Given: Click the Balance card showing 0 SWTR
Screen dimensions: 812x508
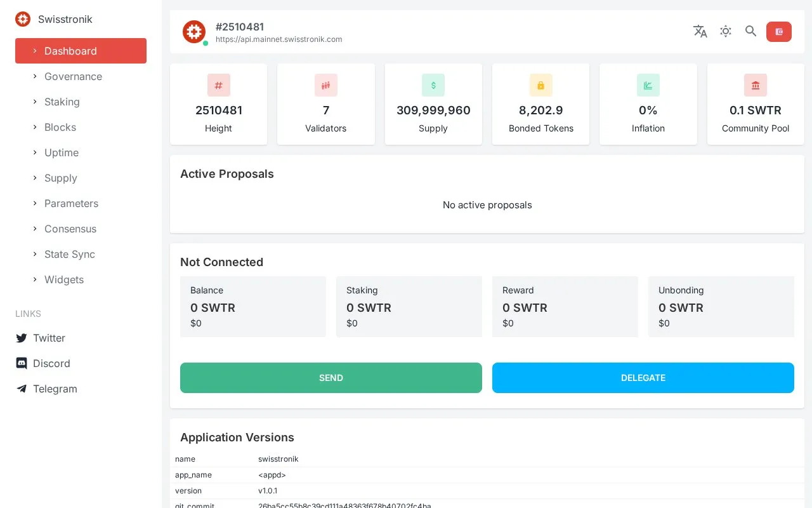Looking at the screenshot, I should 253,307.
